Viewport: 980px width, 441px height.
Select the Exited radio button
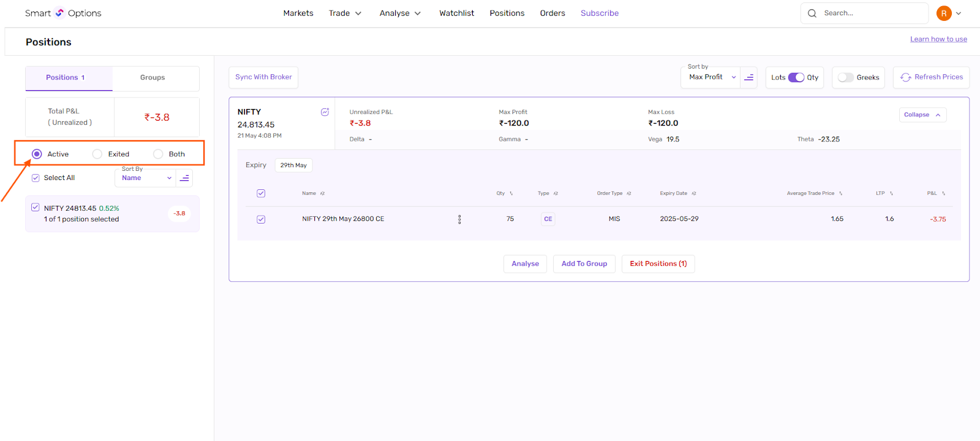point(97,154)
